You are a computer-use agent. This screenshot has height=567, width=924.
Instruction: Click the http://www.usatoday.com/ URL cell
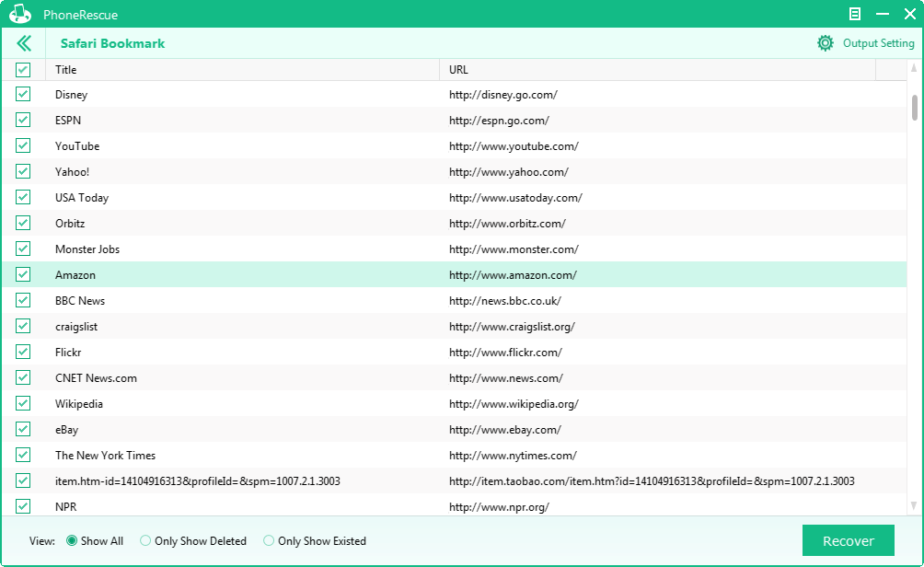click(x=515, y=198)
